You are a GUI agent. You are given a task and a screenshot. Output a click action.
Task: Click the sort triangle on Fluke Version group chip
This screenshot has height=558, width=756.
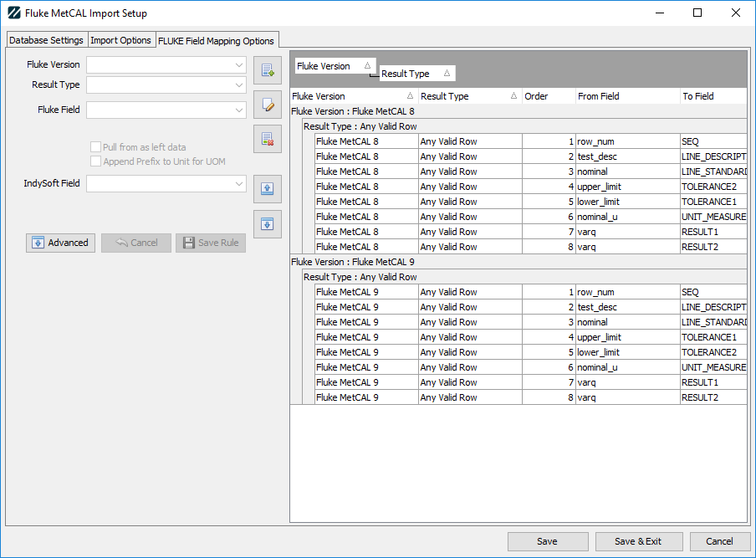click(x=368, y=66)
